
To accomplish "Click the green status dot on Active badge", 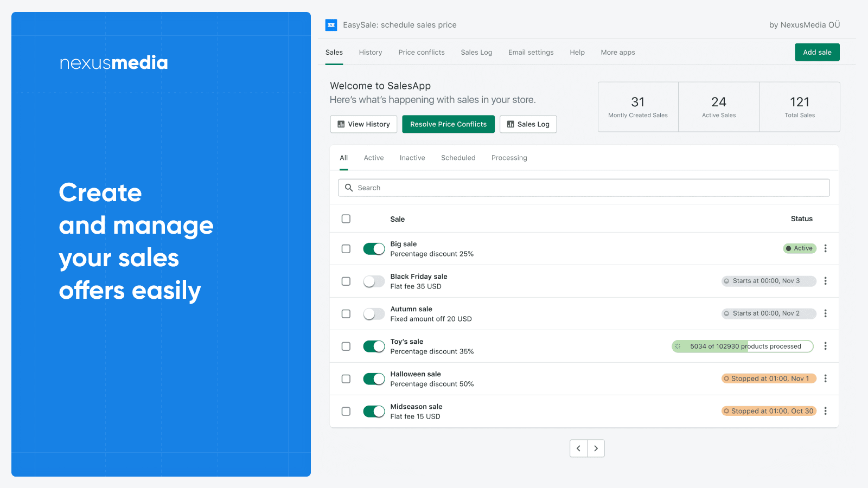I will coord(789,248).
